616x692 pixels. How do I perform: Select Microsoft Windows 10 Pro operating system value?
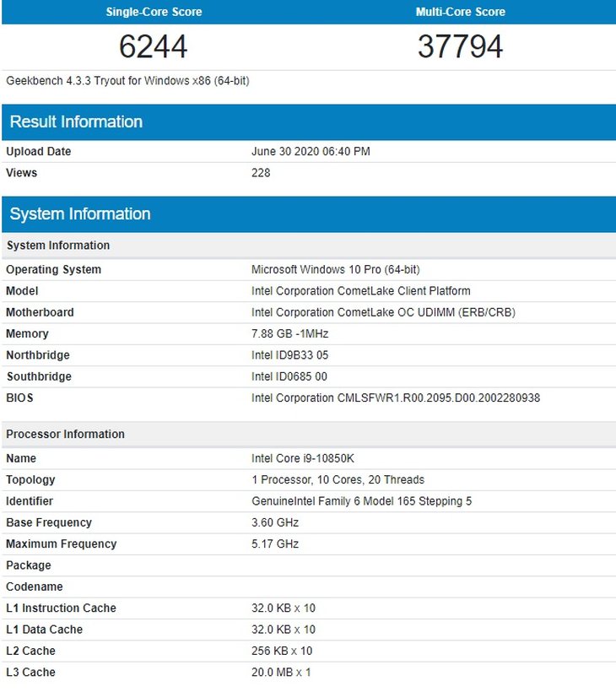tap(335, 270)
